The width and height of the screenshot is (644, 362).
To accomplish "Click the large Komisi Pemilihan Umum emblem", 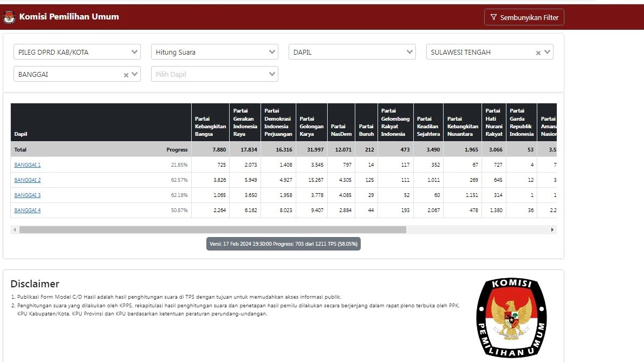I will point(511,318).
